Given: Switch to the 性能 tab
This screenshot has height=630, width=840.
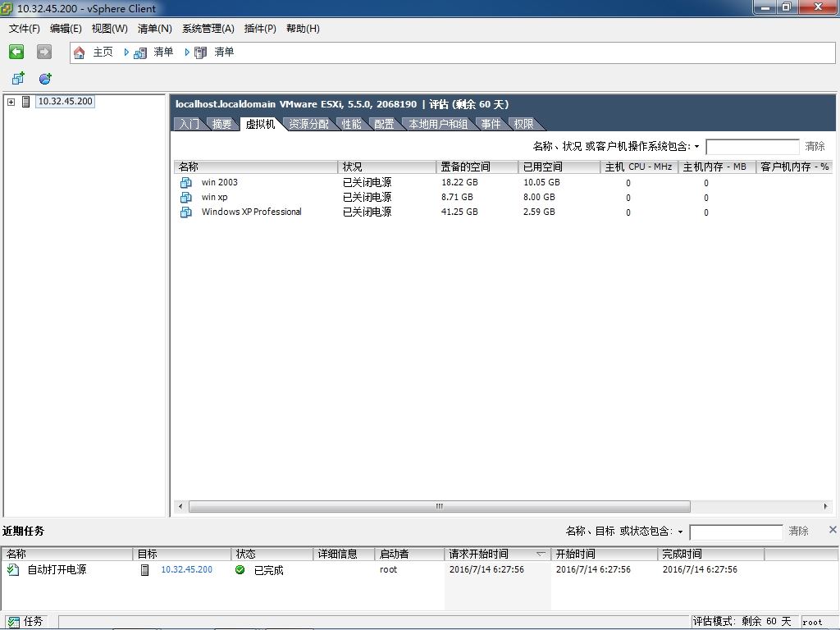Looking at the screenshot, I should (351, 124).
